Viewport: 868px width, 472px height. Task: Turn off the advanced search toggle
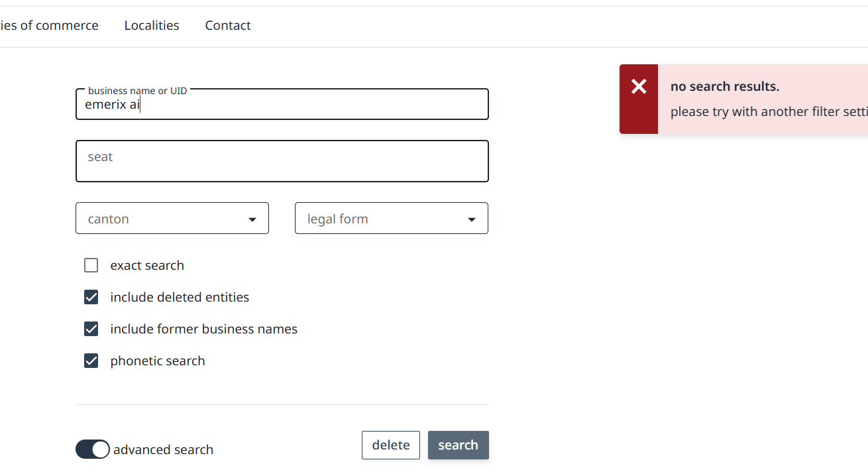click(x=93, y=449)
